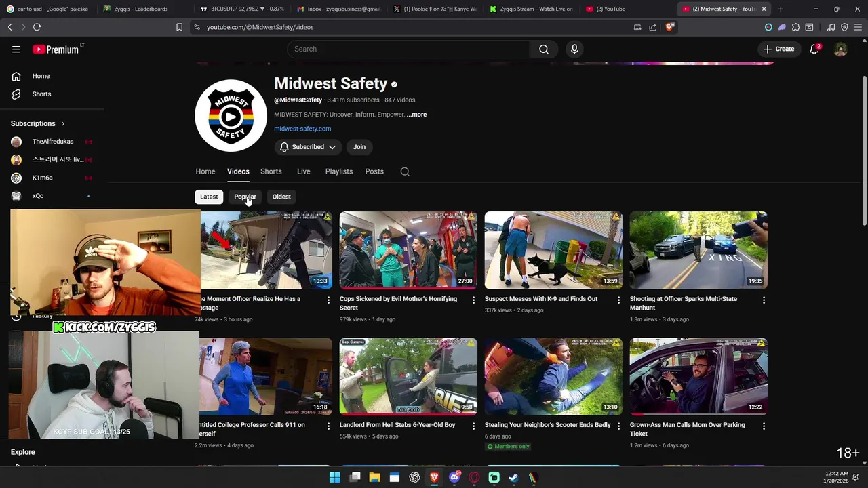This screenshot has height=488, width=868.
Task: Open the Posts channel tab
Action: click(x=374, y=171)
